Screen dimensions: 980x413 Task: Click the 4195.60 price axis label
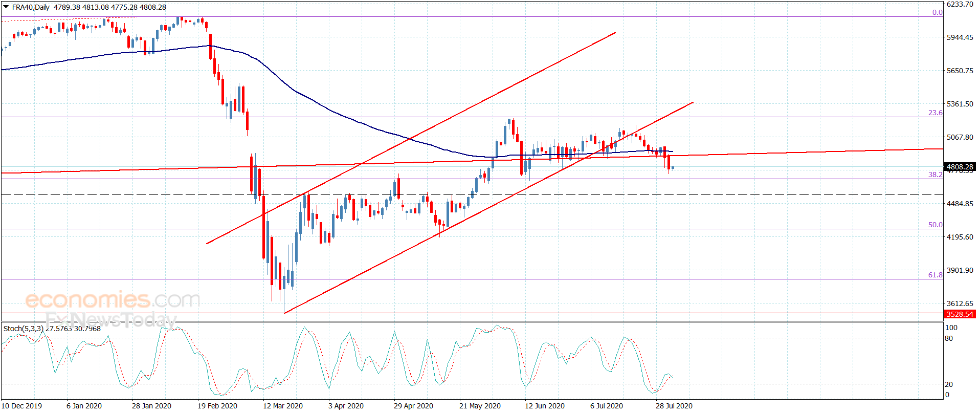pyautogui.click(x=960, y=237)
